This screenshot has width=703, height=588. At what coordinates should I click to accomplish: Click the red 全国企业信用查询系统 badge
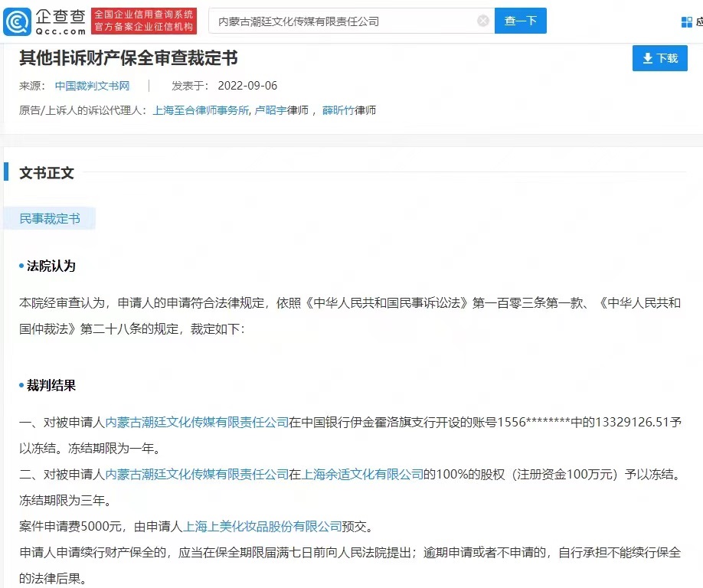click(x=144, y=21)
